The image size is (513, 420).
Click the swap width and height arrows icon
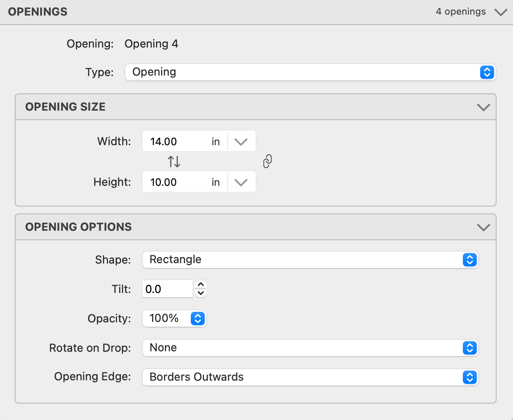coord(174,162)
